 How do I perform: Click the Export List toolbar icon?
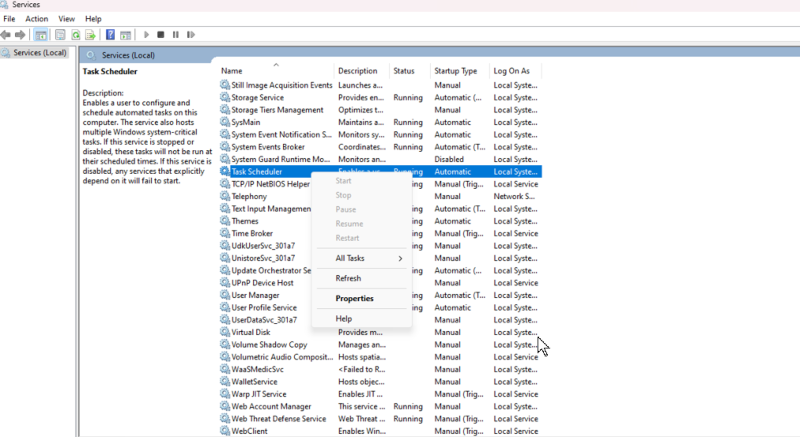click(91, 35)
